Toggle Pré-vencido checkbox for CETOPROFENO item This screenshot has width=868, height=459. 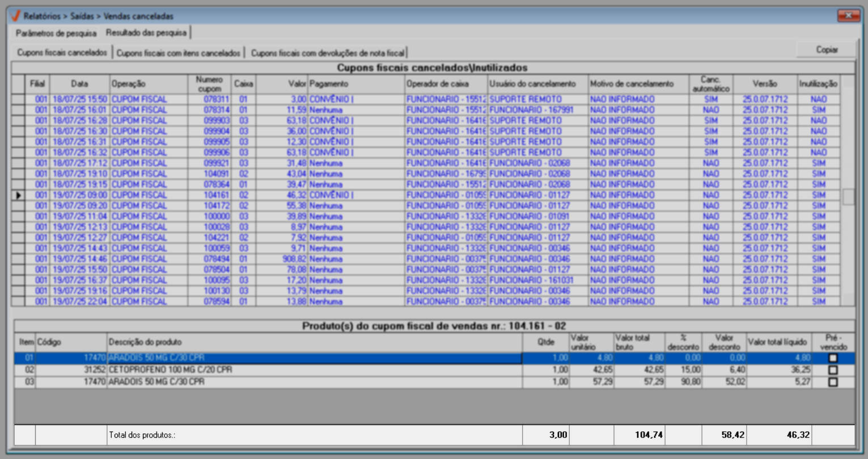[x=832, y=370]
